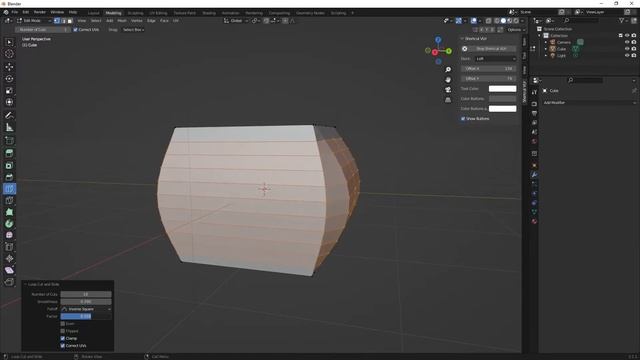The width and height of the screenshot is (640, 360).
Task: Toggle Show Buttons checkbox
Action: (x=463, y=119)
